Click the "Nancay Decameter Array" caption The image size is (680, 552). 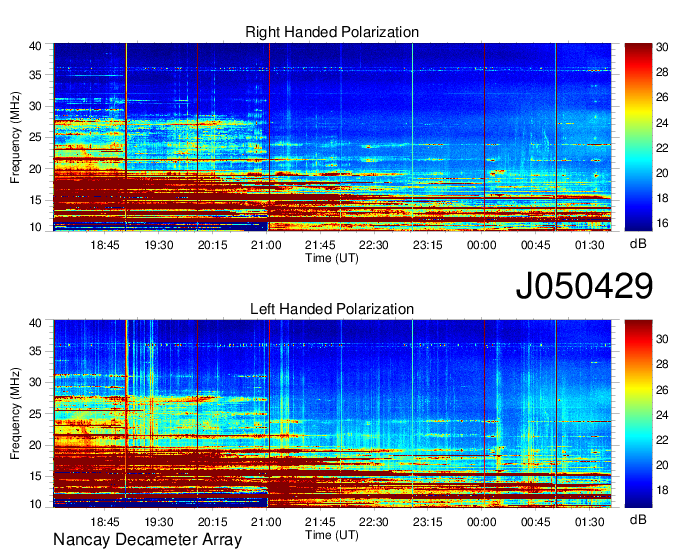[x=147, y=540]
